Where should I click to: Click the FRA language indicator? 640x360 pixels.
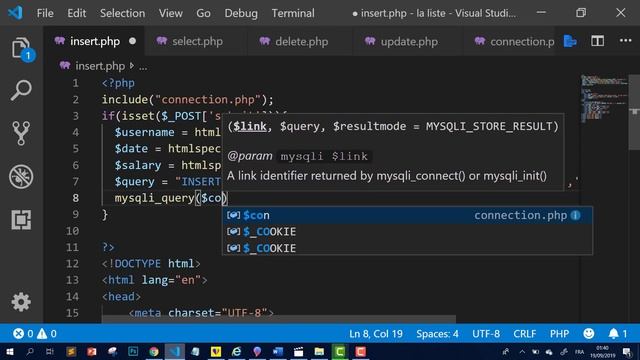point(580,351)
